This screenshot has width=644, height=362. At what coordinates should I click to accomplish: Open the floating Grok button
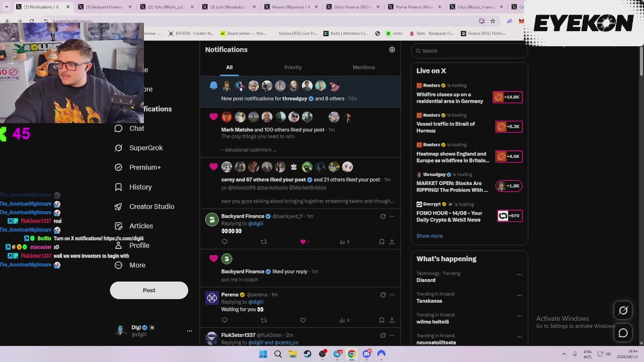[x=623, y=311]
